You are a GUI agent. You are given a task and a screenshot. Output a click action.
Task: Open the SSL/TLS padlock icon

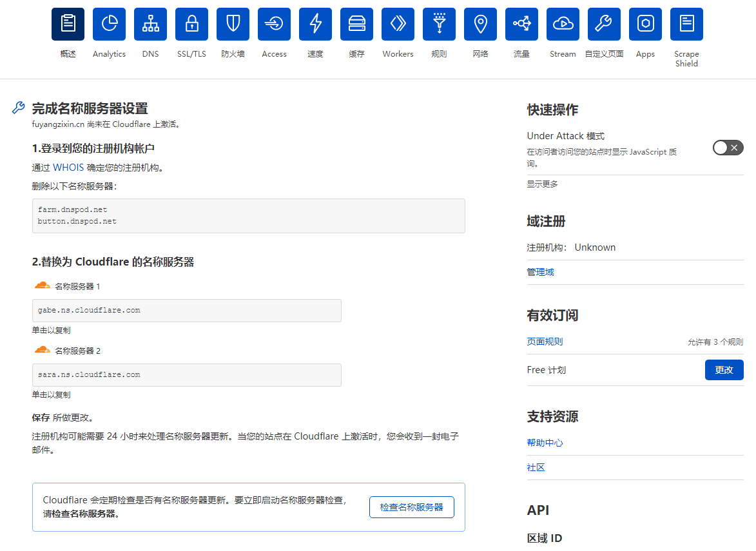click(192, 24)
